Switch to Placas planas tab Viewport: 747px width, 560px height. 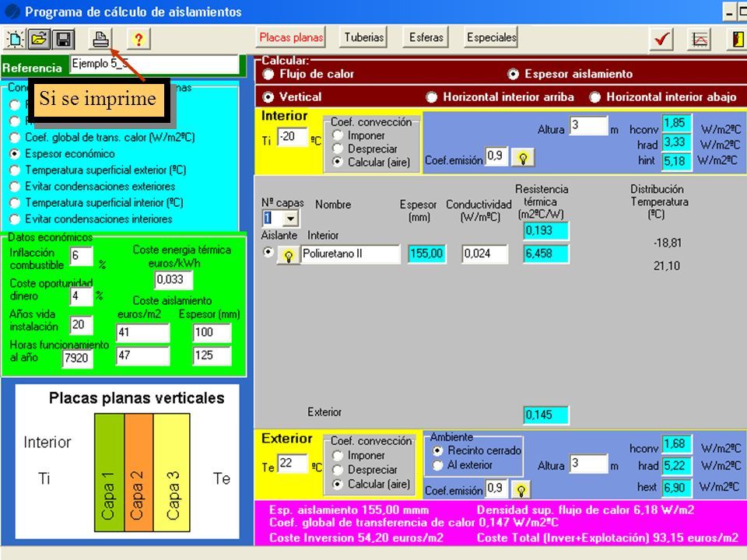(291, 37)
